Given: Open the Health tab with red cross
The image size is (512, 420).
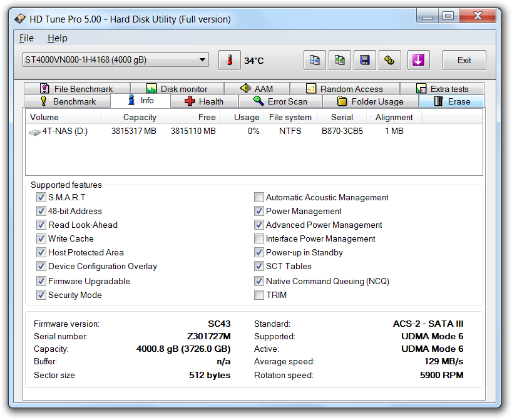Looking at the screenshot, I should [203, 101].
